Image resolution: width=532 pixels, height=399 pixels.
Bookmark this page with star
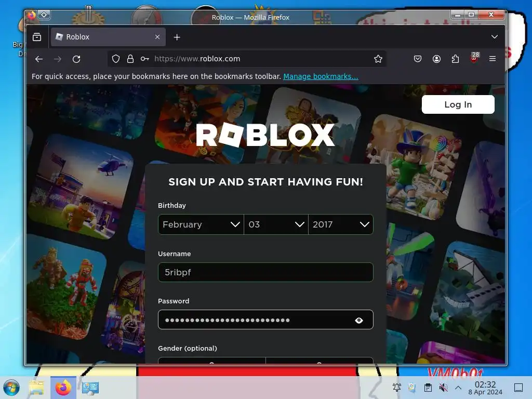pos(378,59)
